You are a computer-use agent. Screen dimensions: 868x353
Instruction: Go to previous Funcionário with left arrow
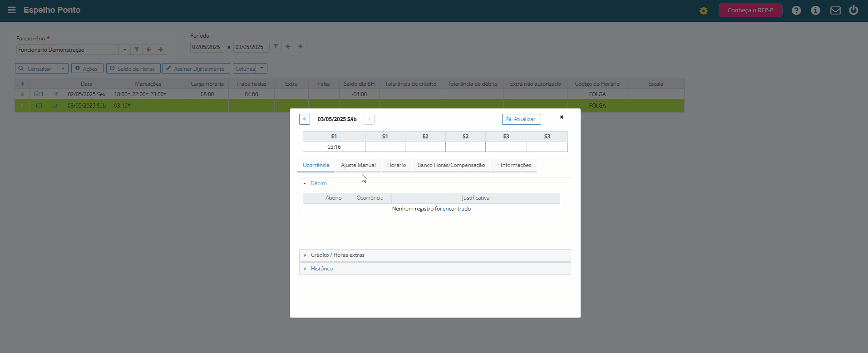point(148,49)
